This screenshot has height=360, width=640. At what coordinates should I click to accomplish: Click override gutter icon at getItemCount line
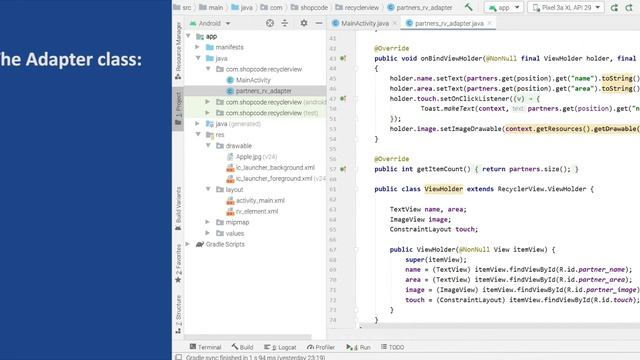(343, 169)
